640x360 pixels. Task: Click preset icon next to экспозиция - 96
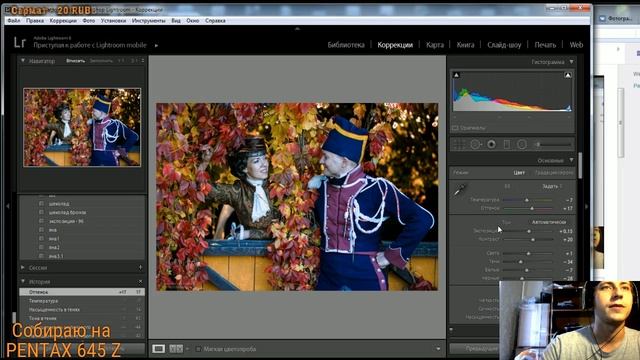41,221
